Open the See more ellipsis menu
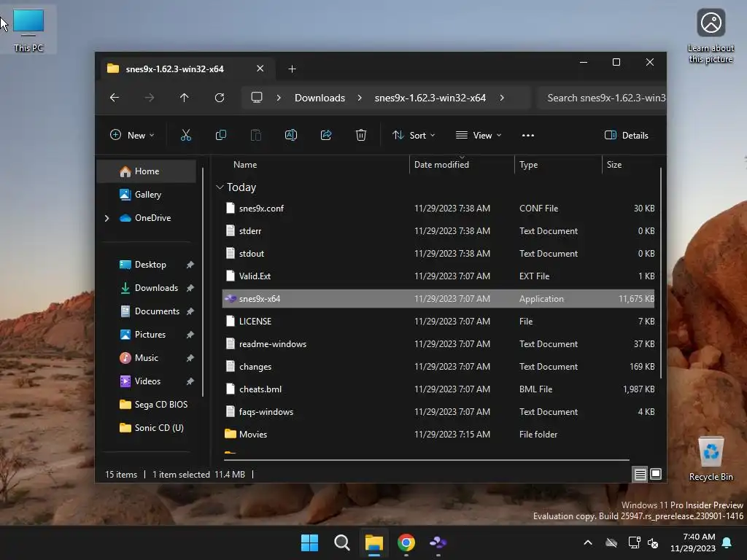 (528, 135)
